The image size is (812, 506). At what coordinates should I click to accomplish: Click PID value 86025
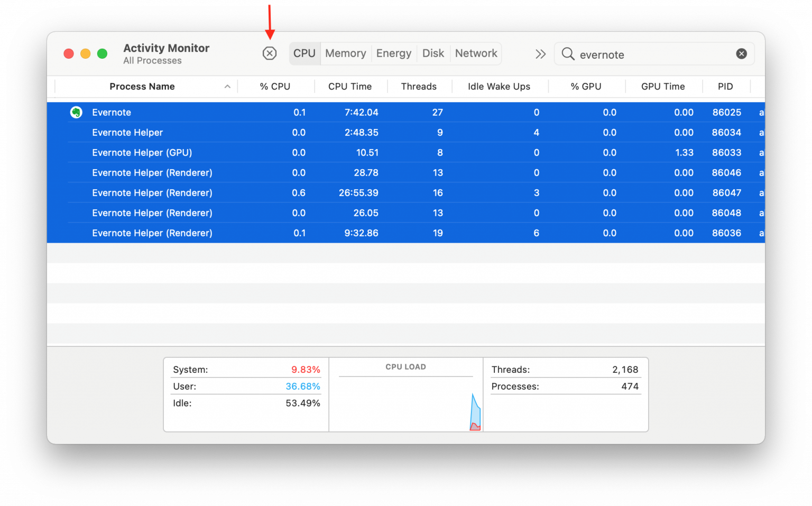coord(726,112)
